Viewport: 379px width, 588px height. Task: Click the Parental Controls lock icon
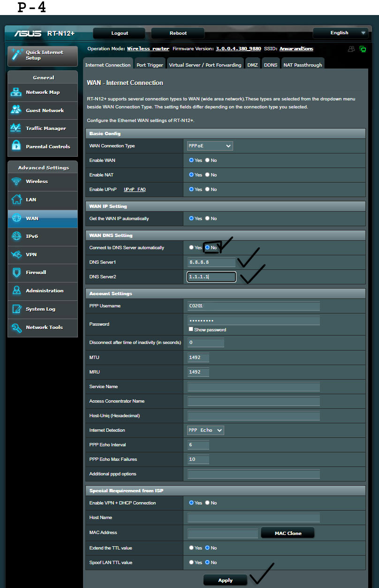(x=16, y=146)
